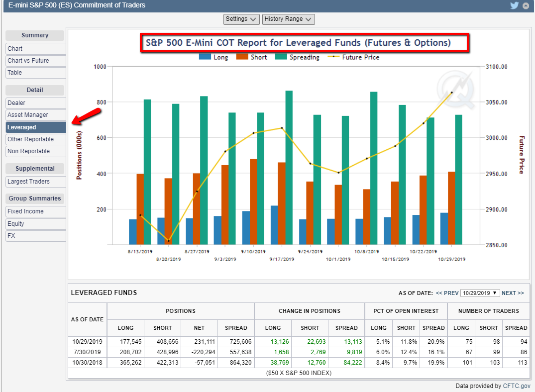Click the Future Price point for 8/20/2019
The image size is (535, 392).
pyautogui.click(x=169, y=241)
